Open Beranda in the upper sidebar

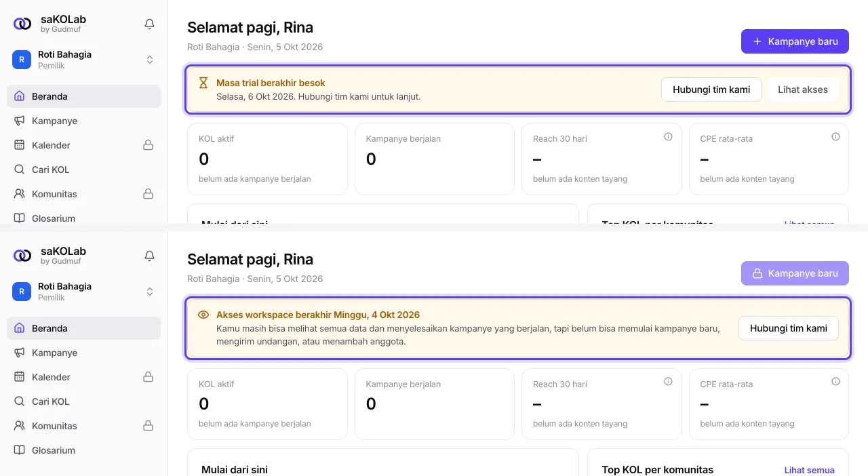[84, 96]
